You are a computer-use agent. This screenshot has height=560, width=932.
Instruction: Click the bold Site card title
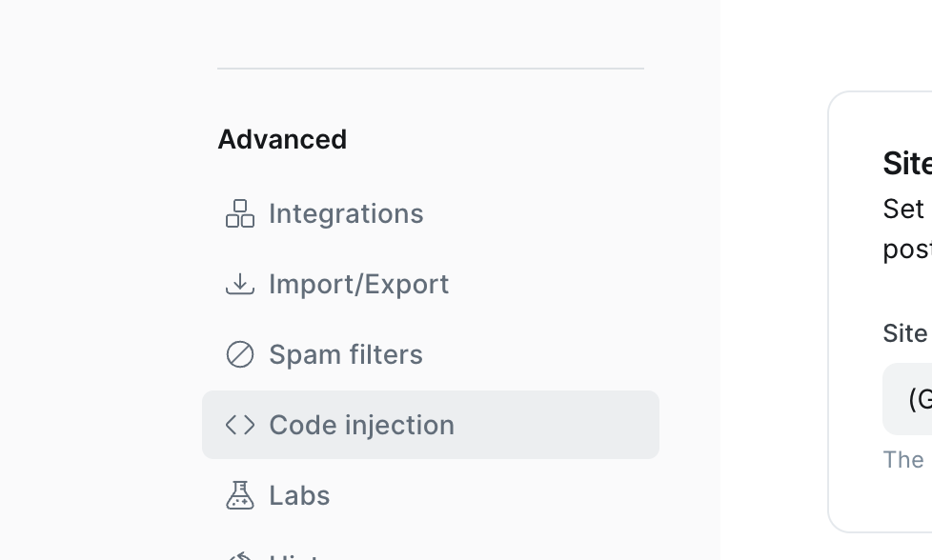coord(907,163)
